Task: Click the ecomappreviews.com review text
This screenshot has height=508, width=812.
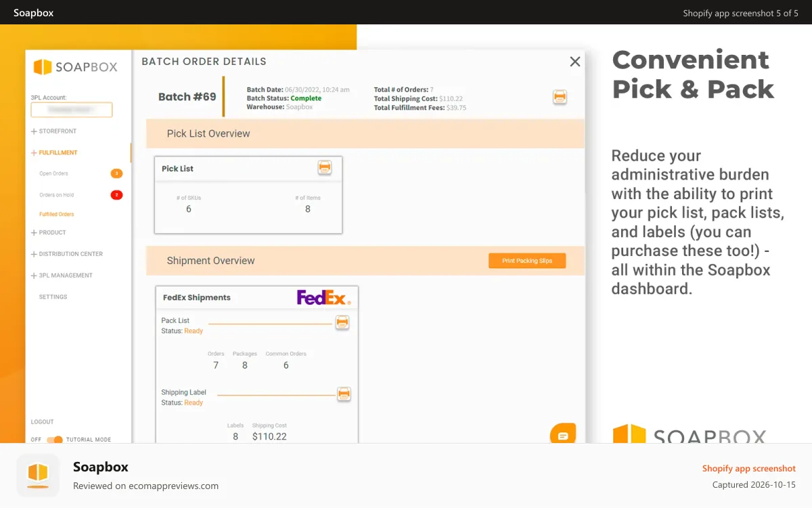Action: pyautogui.click(x=145, y=486)
